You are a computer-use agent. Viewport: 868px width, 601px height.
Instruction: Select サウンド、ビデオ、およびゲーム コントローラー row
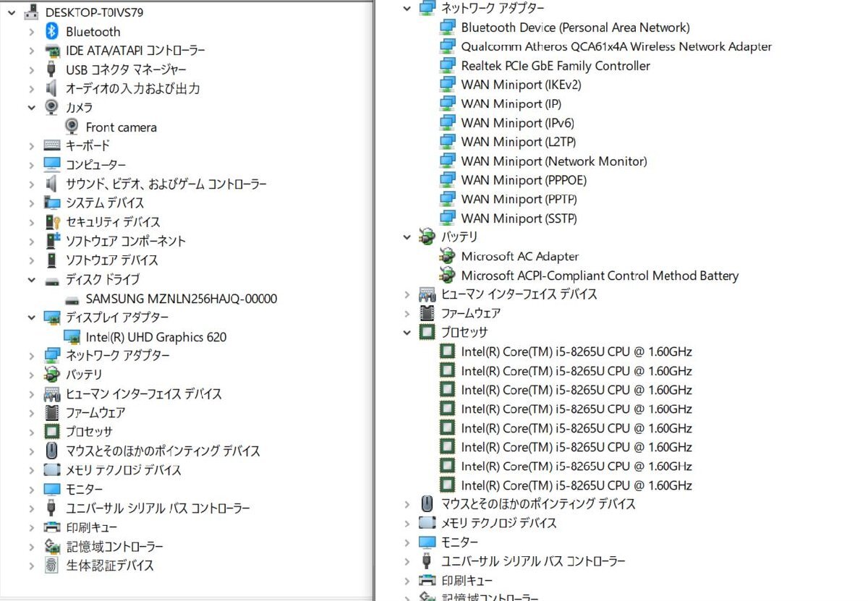166,184
